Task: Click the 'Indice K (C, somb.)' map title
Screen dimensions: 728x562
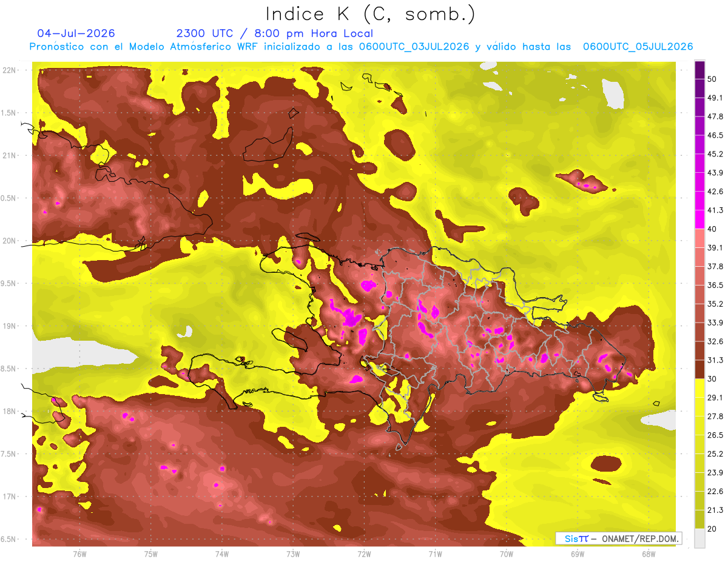Action: [370, 13]
